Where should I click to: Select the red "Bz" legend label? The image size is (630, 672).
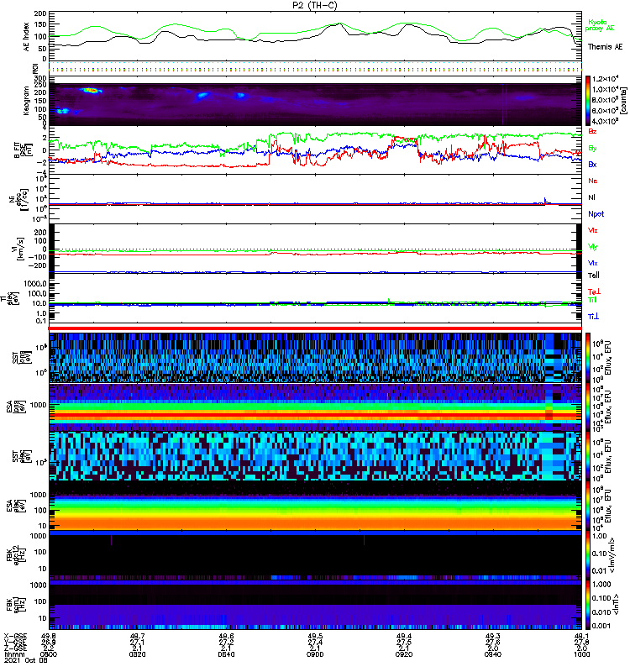[x=592, y=132]
